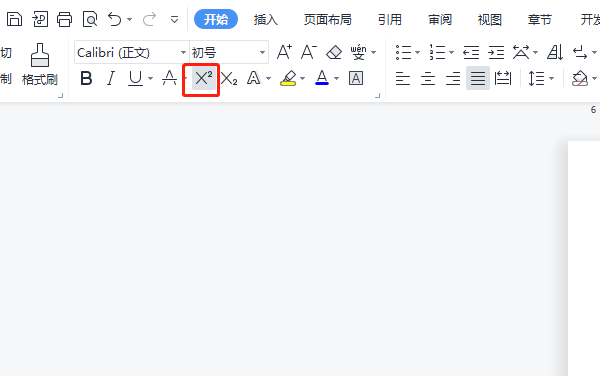Expand the font size dropdown arrow
The height and width of the screenshot is (376, 600).
coord(262,52)
